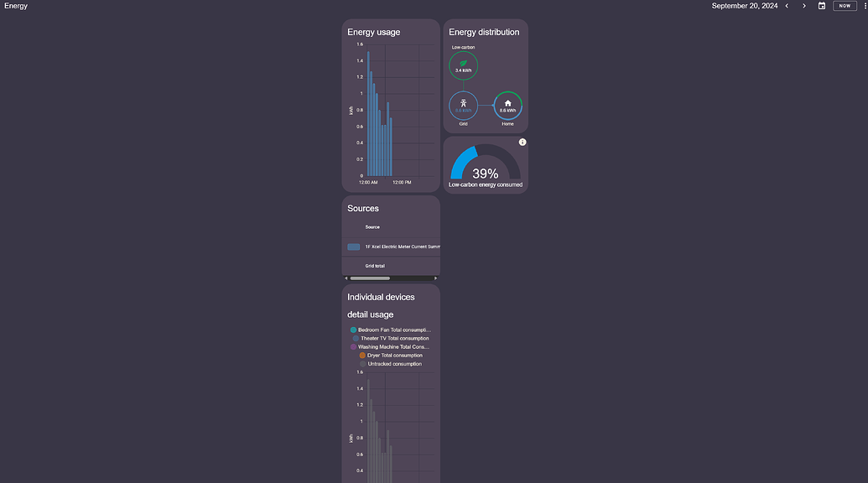Toggle Untracked consumption legend

coord(391,364)
